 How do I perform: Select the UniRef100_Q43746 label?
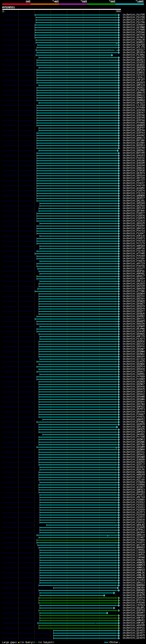(133, 35)
